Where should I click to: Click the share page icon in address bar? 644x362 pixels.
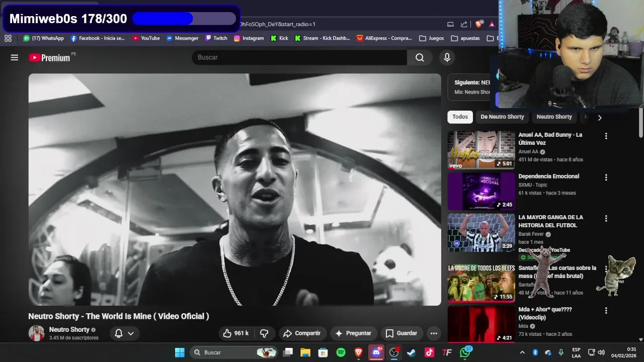point(464,24)
